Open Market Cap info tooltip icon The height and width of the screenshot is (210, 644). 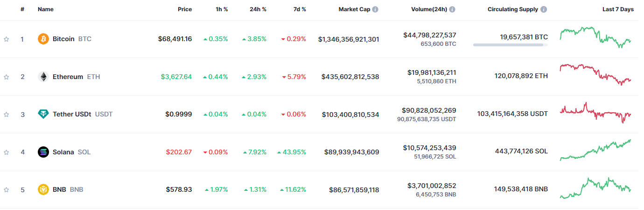point(375,9)
